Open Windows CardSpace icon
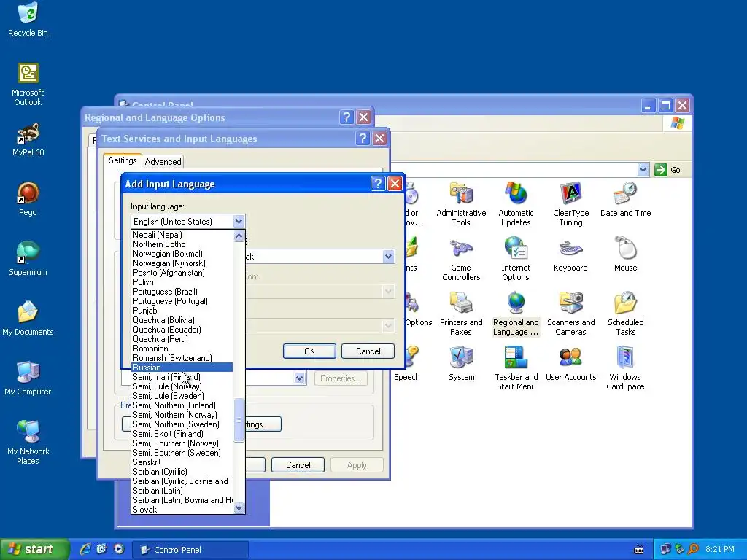The width and height of the screenshot is (747, 560). [625, 368]
